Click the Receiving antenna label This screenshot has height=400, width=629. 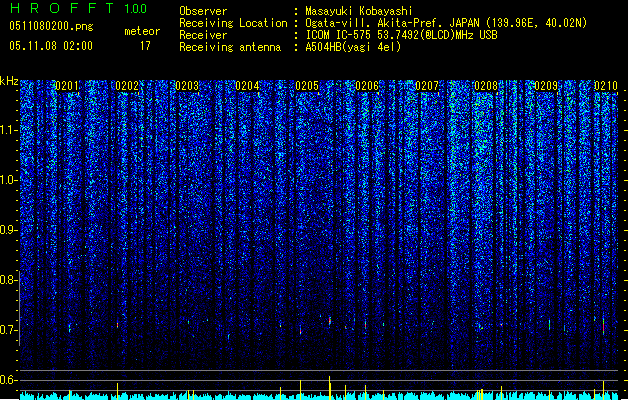[230, 47]
